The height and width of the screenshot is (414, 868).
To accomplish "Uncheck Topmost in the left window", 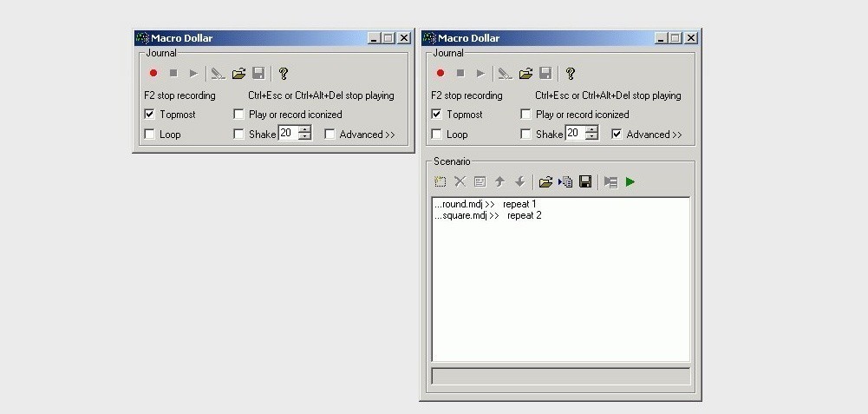I will (149, 115).
